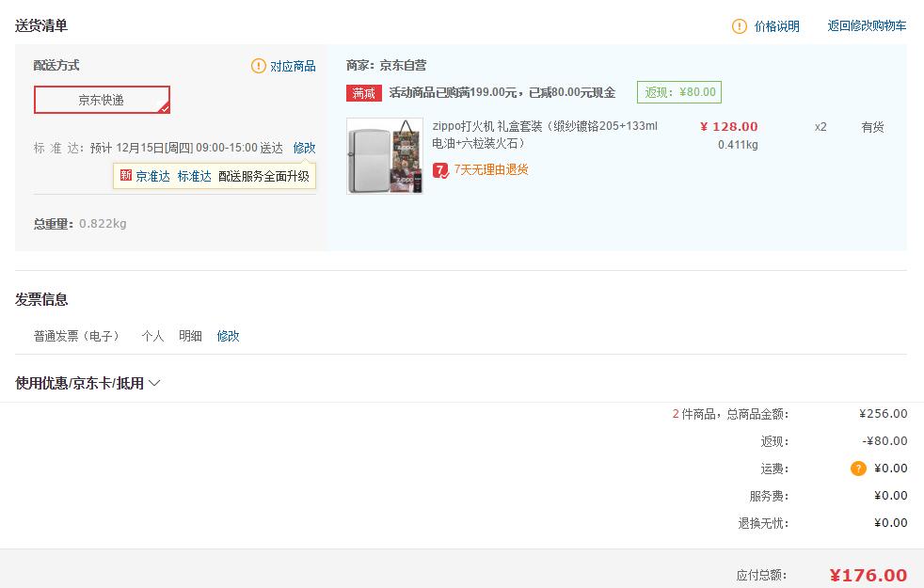This screenshot has height=588, width=924.
Task: Click the 价格说明 exclamation icon
Action: [739, 26]
